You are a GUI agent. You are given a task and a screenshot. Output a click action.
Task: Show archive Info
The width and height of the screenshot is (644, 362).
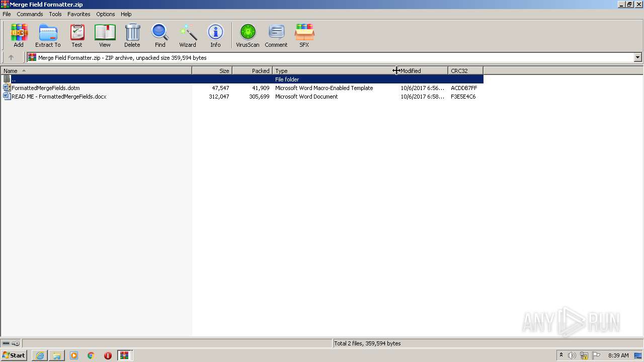tap(215, 36)
